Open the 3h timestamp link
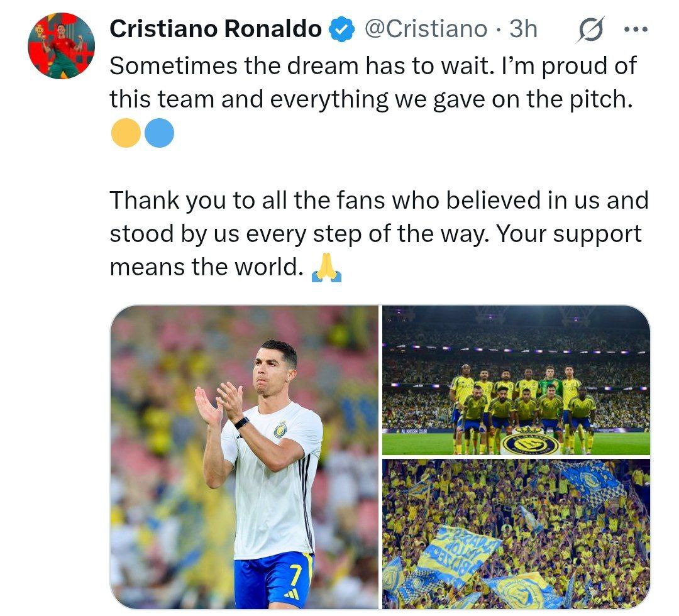 (x=523, y=30)
